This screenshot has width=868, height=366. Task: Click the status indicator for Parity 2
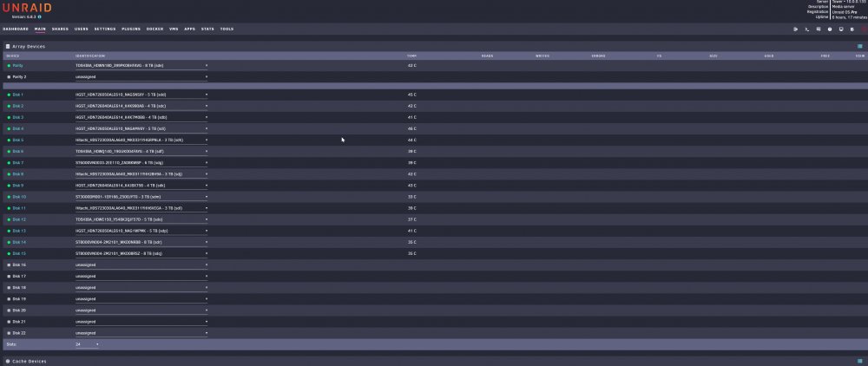pyautogui.click(x=9, y=77)
